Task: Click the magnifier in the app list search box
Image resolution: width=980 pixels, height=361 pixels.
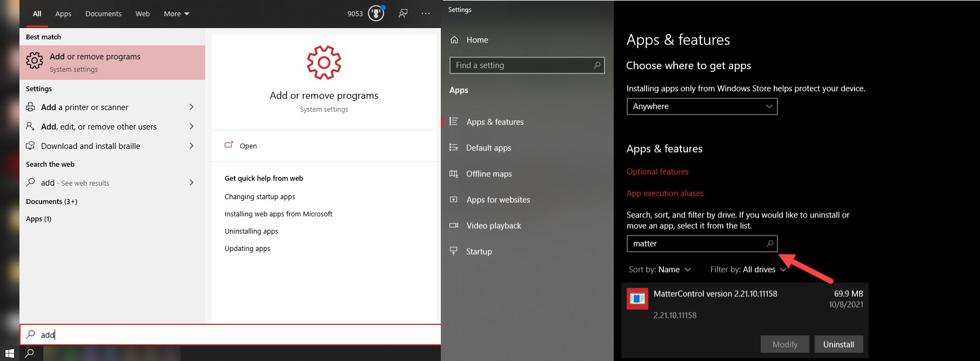Action: [x=770, y=244]
